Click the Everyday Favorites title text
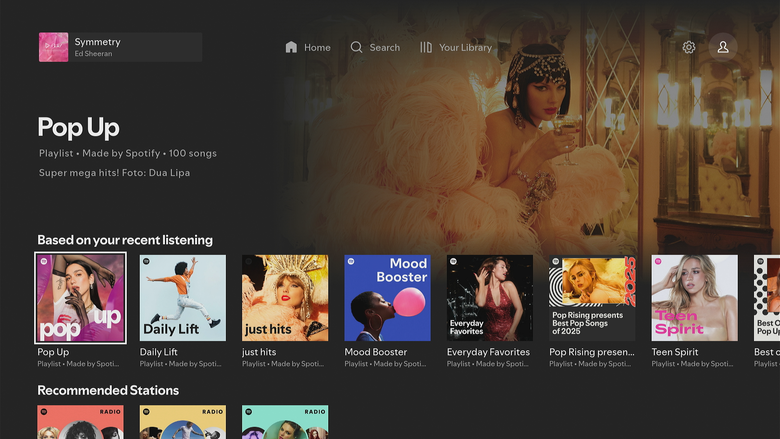780x439 pixels. tap(488, 352)
